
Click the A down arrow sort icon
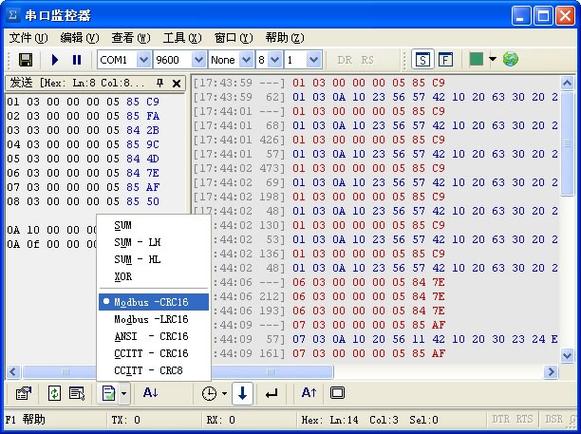tap(151, 392)
